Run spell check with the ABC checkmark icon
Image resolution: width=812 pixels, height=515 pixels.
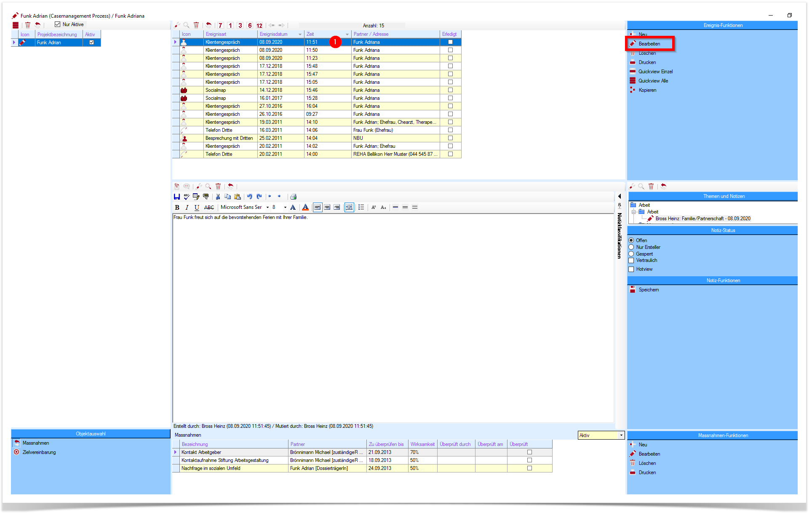(187, 197)
